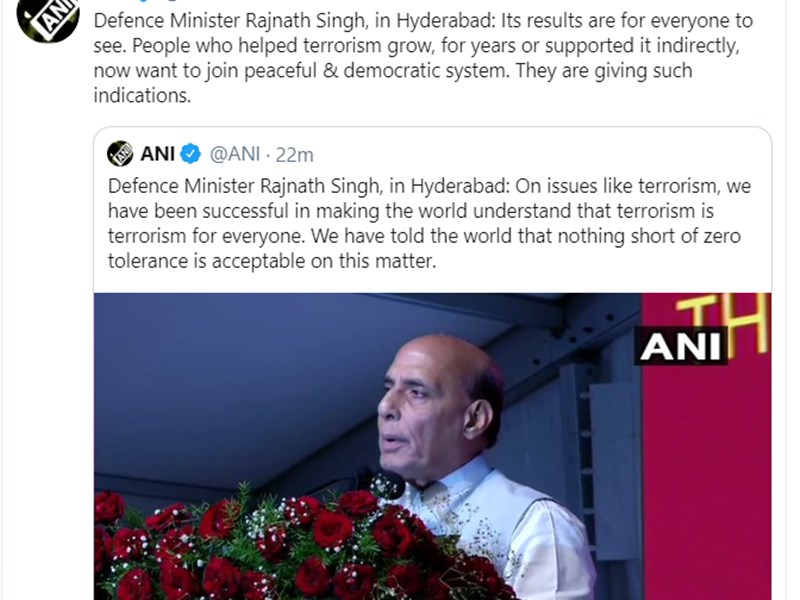The width and height of the screenshot is (800, 600).
Task: Click the microphone shown in the video frame
Action: tap(387, 484)
